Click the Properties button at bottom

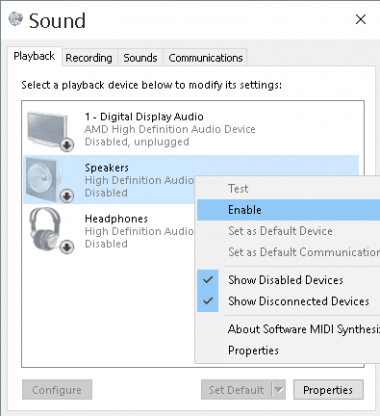click(328, 389)
